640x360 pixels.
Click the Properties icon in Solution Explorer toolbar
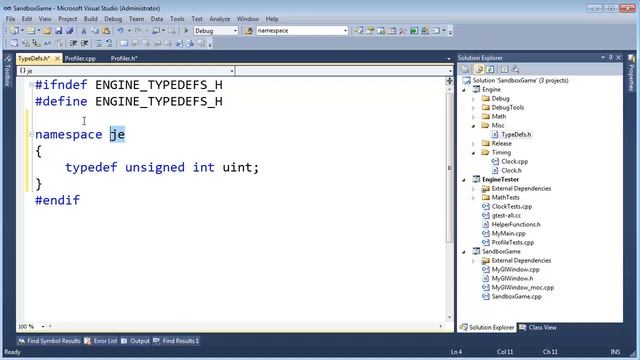[465, 69]
